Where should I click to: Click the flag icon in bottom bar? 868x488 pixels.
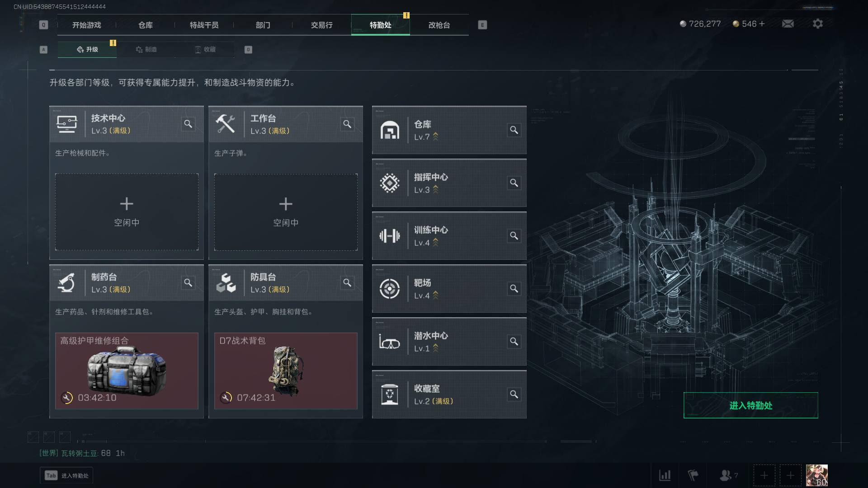pos(693,475)
